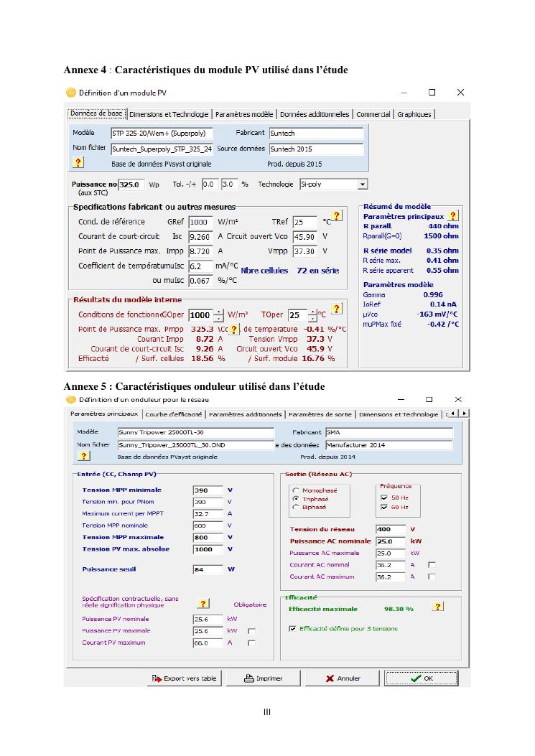Select the Monophasé radio button
The image size is (535, 756).
click(296, 490)
